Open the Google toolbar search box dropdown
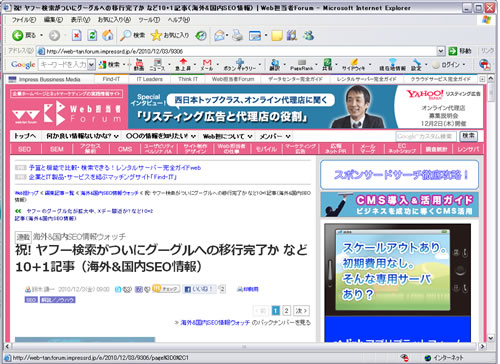The height and width of the screenshot is (364, 500). (91, 65)
